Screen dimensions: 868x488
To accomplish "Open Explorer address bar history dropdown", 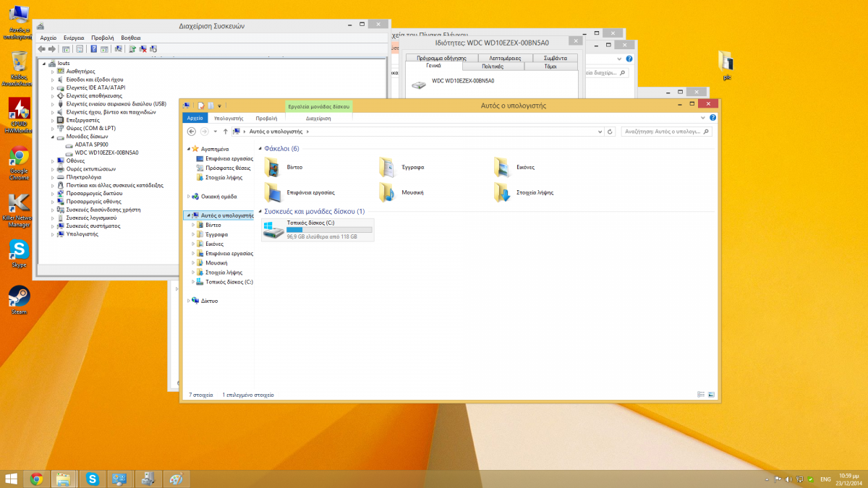I will click(601, 132).
